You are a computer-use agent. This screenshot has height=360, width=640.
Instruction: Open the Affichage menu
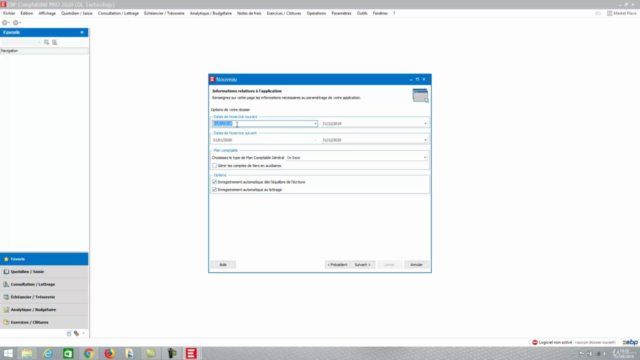point(47,13)
